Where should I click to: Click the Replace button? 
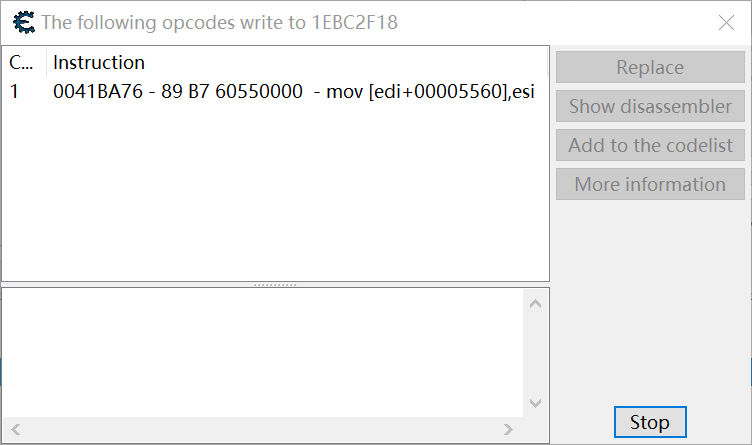(650, 67)
